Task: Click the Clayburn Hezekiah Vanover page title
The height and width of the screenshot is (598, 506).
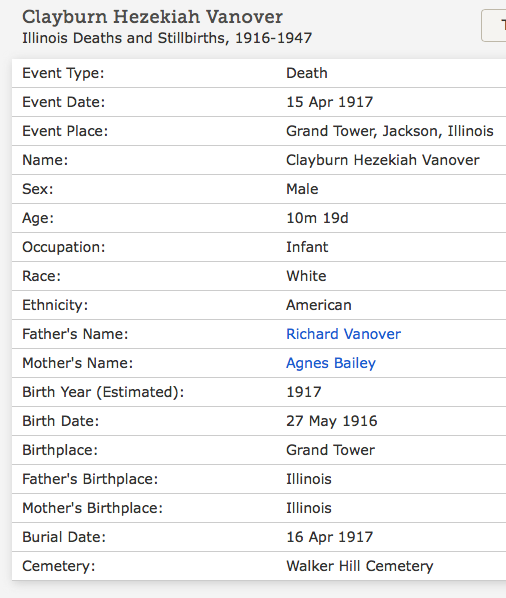Action: [152, 17]
